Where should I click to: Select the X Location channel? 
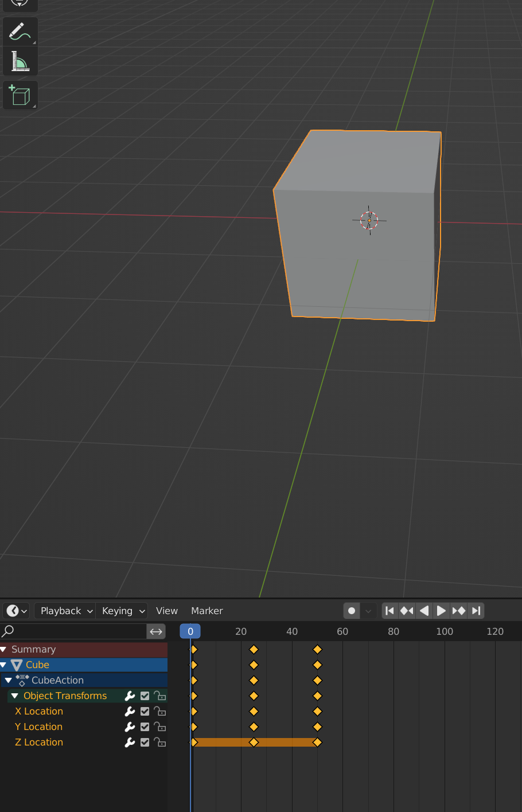tap(39, 711)
